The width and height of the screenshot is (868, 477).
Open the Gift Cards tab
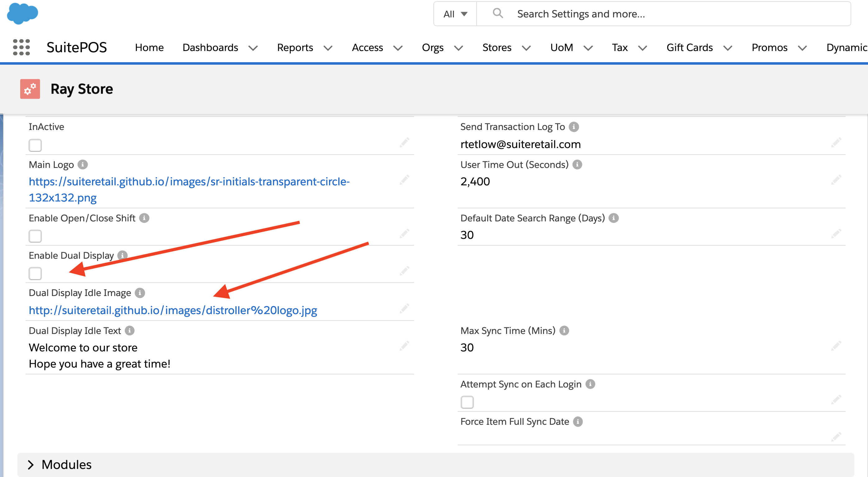click(x=690, y=48)
